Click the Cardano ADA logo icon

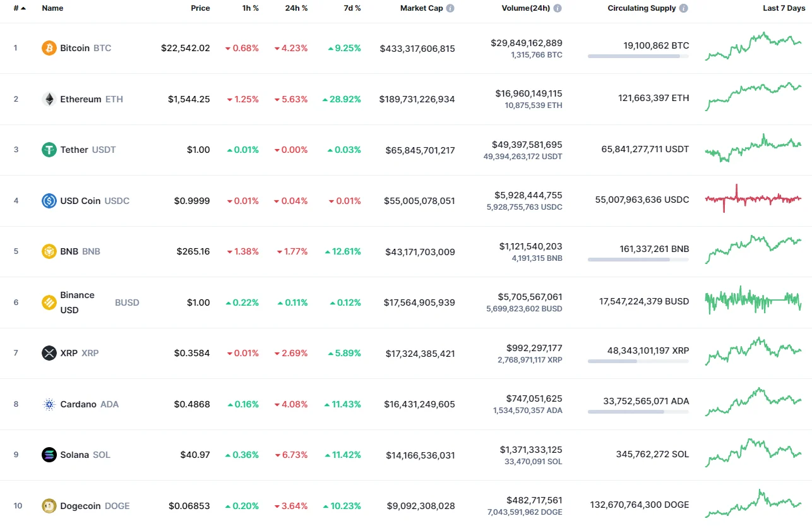tap(48, 404)
